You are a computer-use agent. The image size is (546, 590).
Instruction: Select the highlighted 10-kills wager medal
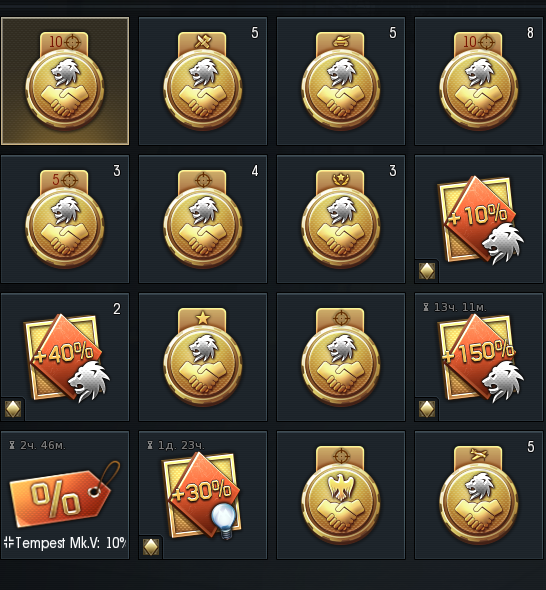click(x=65, y=81)
